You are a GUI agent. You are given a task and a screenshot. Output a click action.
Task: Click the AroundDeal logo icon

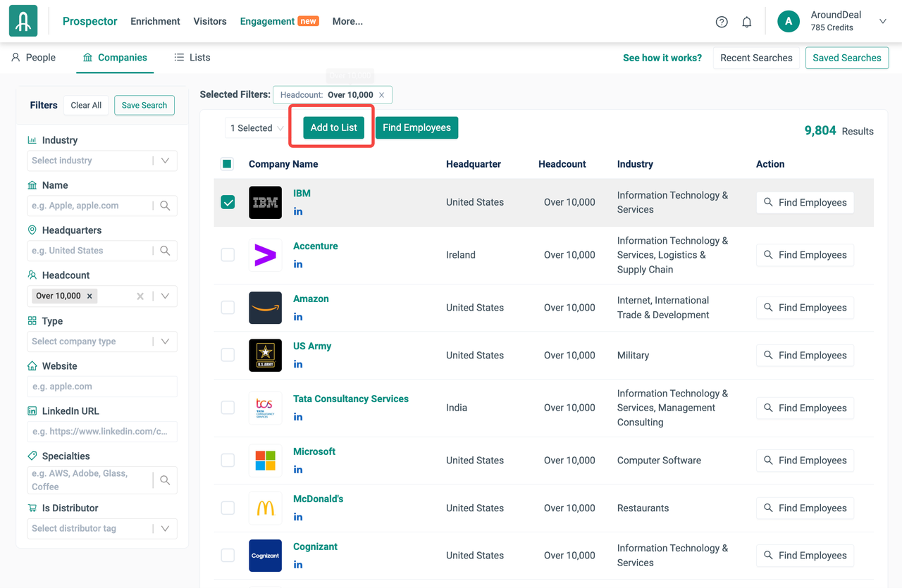click(23, 21)
